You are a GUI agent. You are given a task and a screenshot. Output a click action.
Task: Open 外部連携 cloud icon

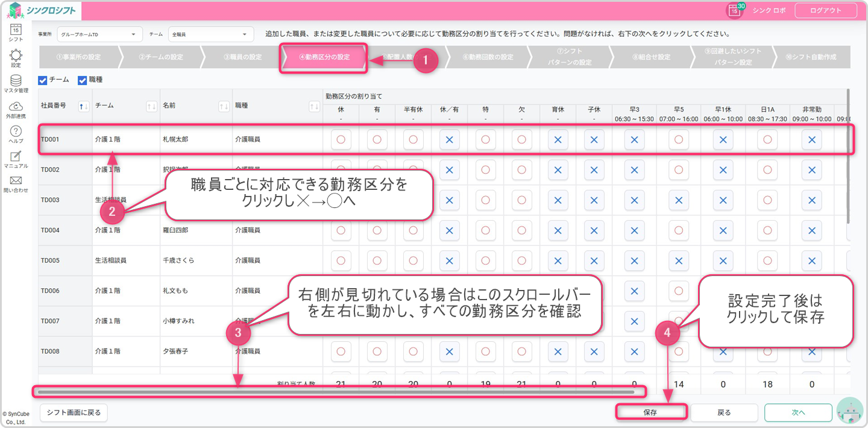16,108
